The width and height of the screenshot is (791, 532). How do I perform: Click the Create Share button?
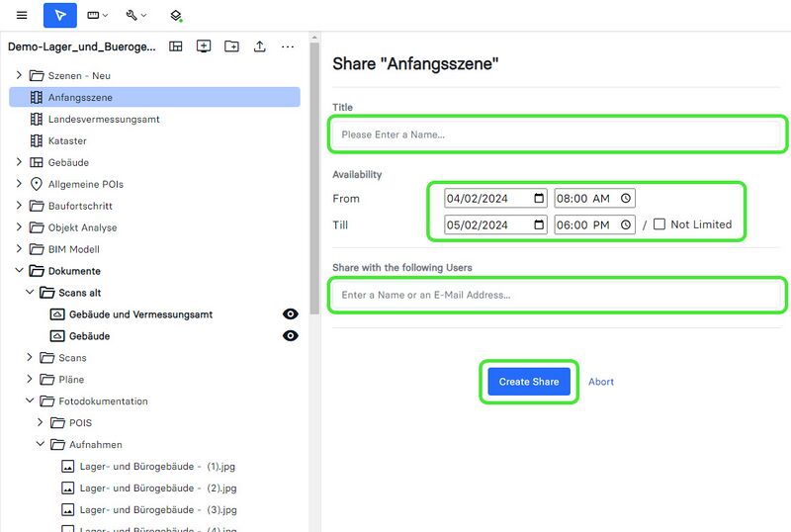528,382
